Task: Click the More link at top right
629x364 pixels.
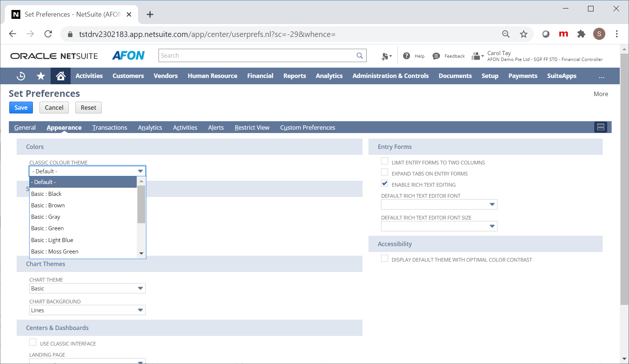Action: tap(601, 94)
